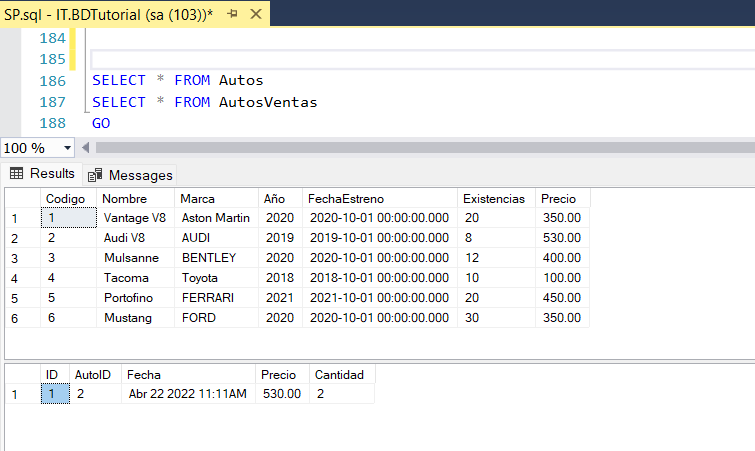Image resolution: width=755 pixels, height=451 pixels.
Task: Click the editor horizontal scrollbar track
Action: coord(425,148)
